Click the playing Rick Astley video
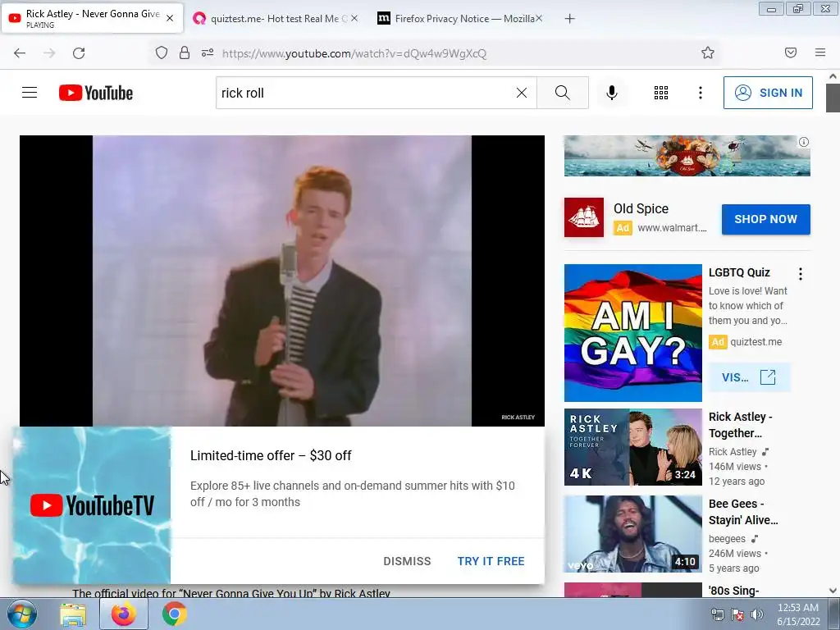This screenshot has height=630, width=840. point(282,281)
